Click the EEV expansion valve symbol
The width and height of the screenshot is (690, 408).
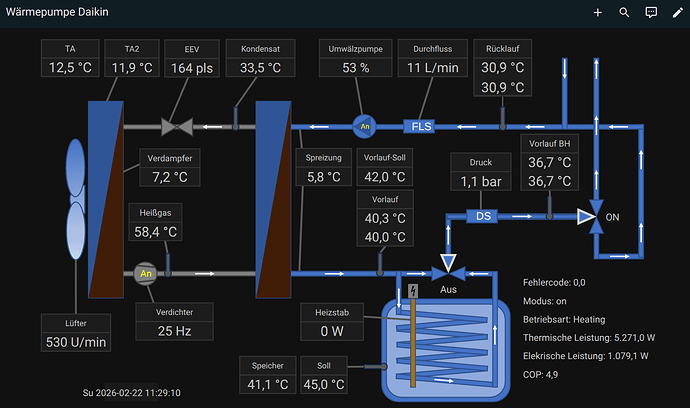click(178, 127)
